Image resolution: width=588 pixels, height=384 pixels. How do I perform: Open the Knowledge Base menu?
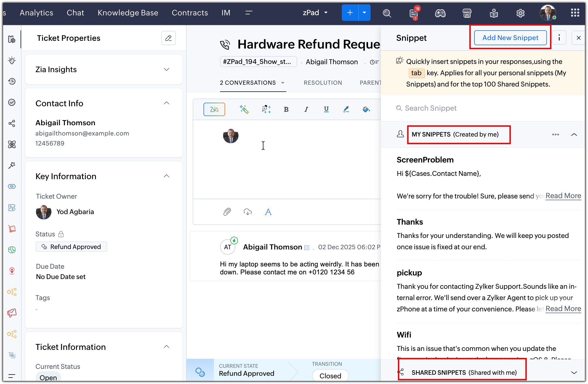point(128,13)
